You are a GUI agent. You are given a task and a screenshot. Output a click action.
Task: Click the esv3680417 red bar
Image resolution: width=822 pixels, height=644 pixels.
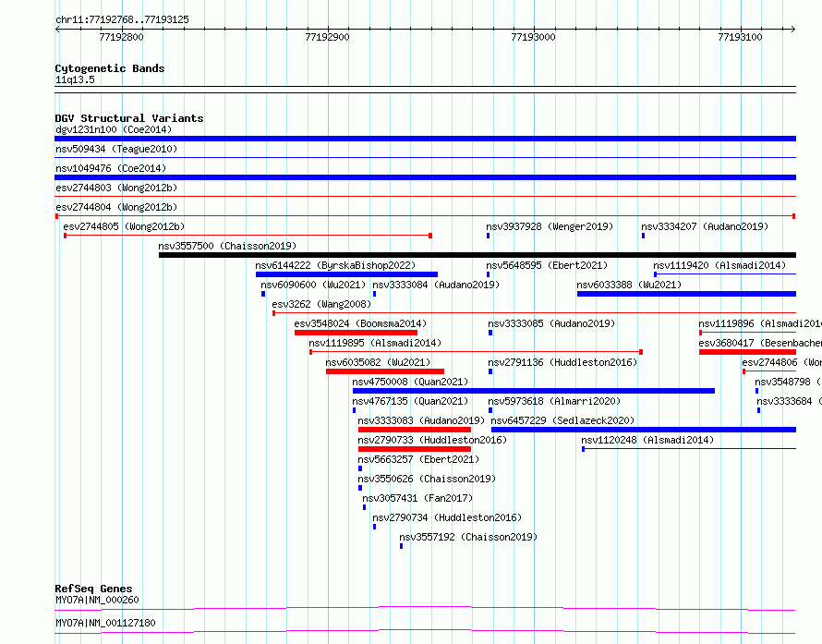(747, 352)
